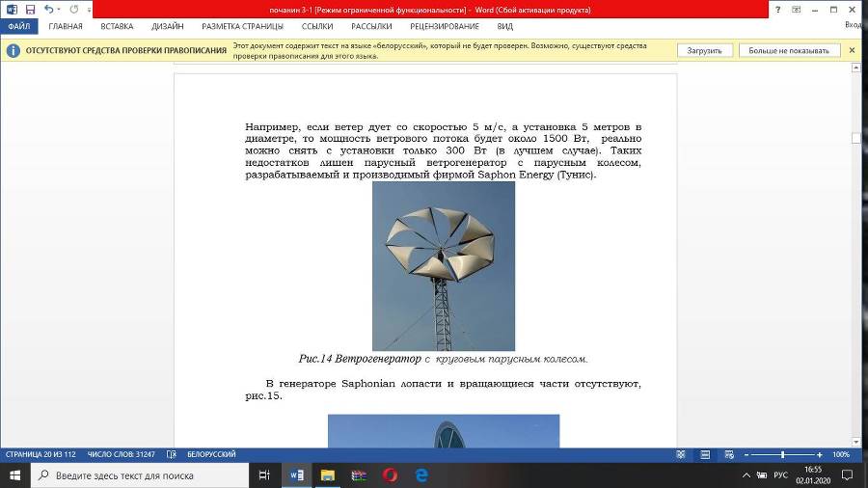
Task: Click vertical scrollbar up arrow
Action: pyautogui.click(x=855, y=68)
